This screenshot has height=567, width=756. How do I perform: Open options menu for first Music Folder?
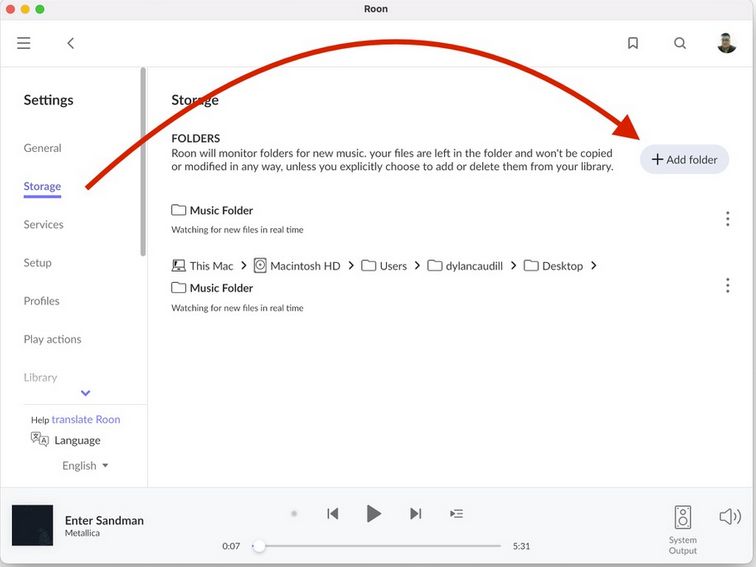728,219
